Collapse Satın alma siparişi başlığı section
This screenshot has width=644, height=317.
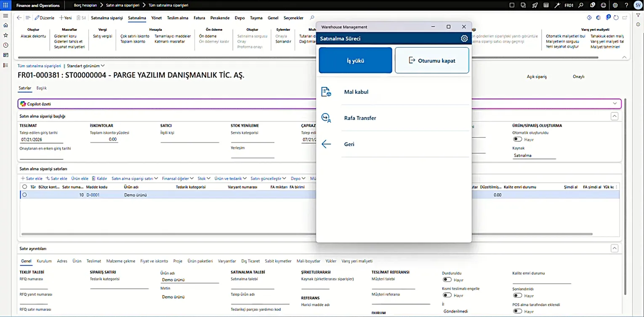click(615, 116)
